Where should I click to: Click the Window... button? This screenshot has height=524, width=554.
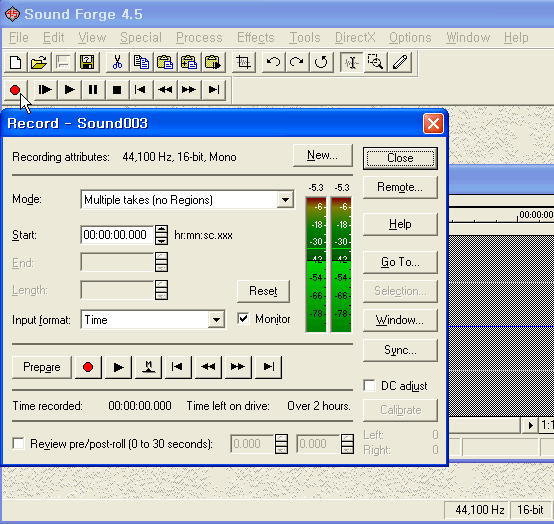400,320
